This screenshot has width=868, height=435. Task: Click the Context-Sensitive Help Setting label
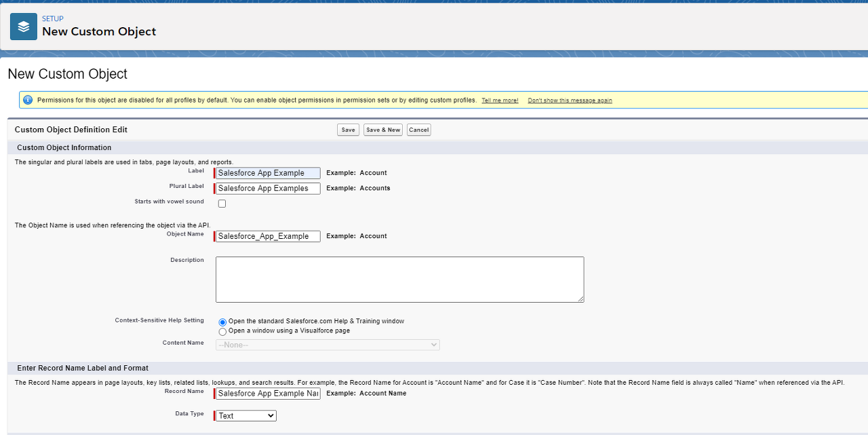click(159, 320)
